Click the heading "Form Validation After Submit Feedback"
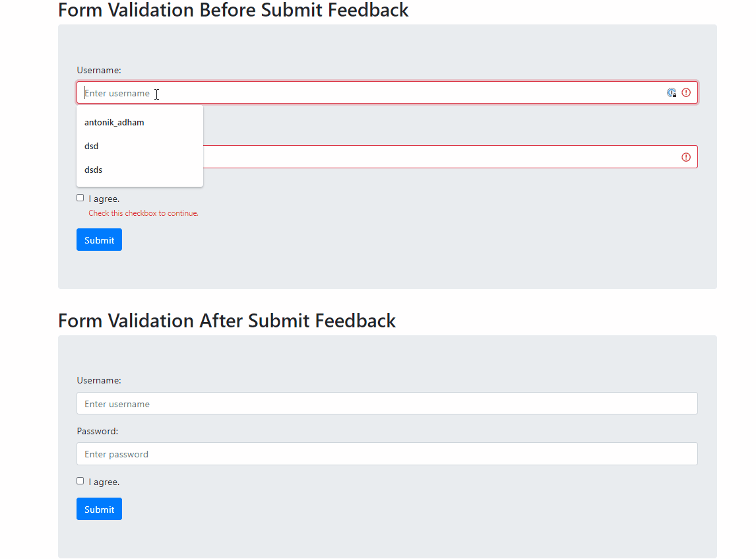 click(227, 321)
